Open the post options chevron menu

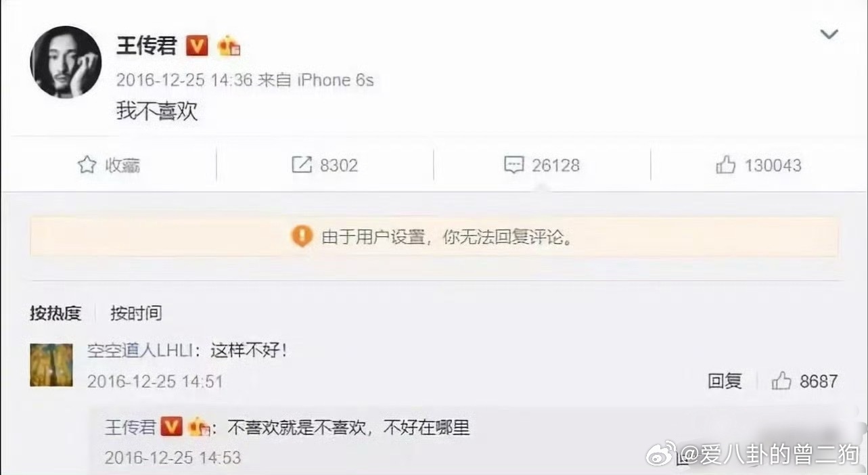point(829,34)
